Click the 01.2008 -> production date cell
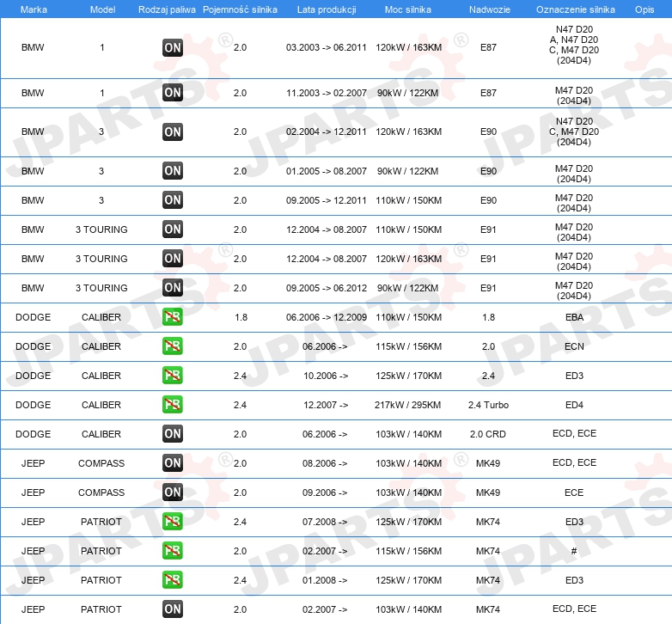The width and height of the screenshot is (672, 624). (325, 580)
